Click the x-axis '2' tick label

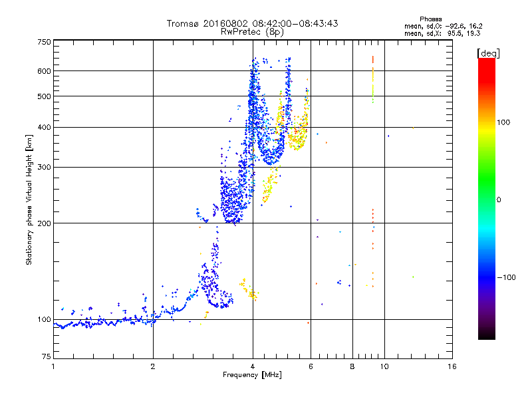(x=153, y=366)
